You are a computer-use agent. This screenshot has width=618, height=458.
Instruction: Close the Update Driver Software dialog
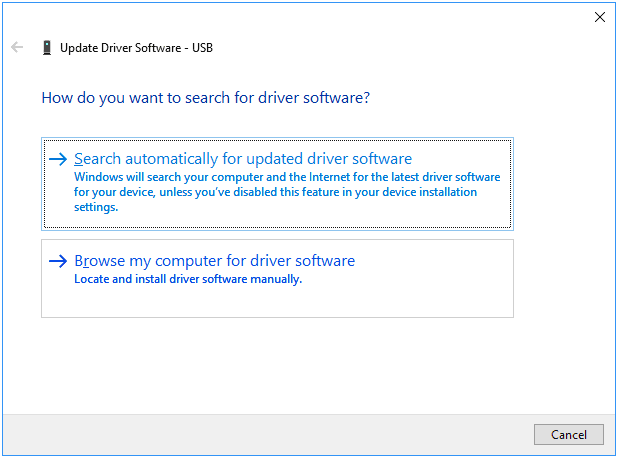point(599,17)
